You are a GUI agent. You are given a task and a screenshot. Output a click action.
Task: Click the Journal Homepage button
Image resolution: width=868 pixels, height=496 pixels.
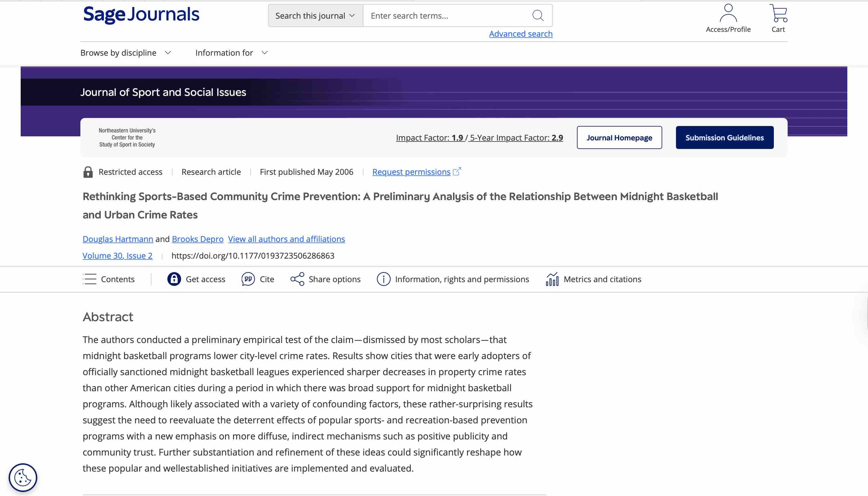click(619, 137)
